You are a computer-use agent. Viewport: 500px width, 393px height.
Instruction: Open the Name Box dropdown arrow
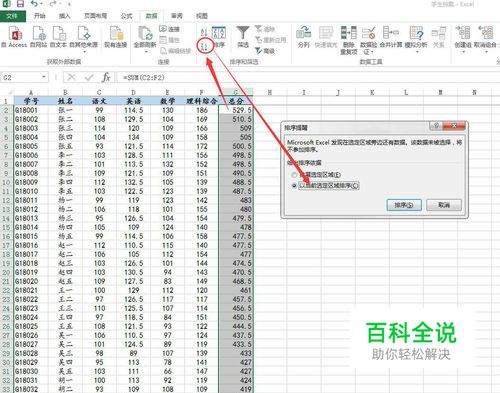[44, 77]
